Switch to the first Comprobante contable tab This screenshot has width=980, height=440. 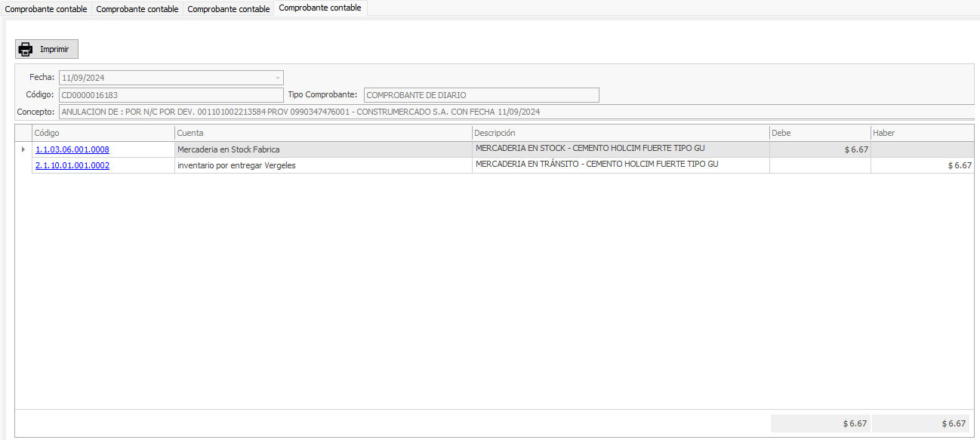pos(46,9)
